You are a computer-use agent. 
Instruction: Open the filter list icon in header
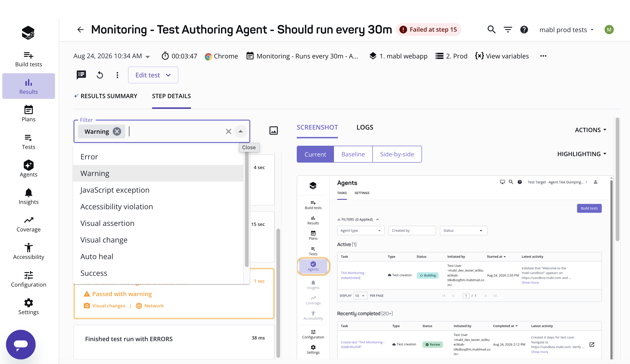[508, 30]
